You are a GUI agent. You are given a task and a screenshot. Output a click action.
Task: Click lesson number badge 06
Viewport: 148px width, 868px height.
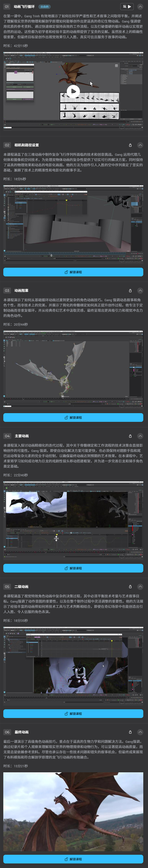pyautogui.click(x=7, y=733)
